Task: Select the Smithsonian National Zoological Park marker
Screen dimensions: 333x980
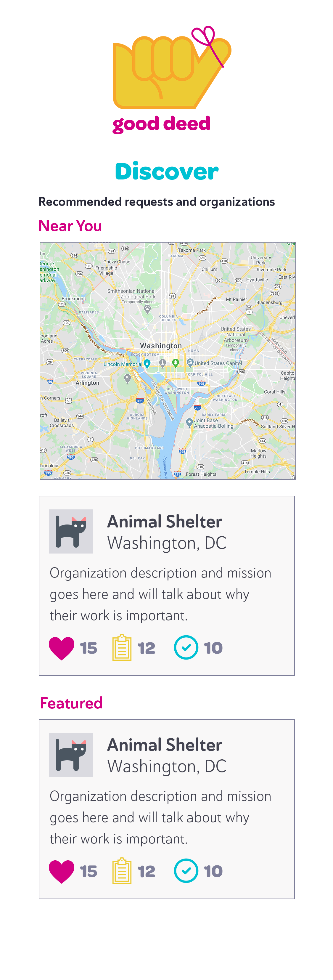Action: (x=147, y=309)
